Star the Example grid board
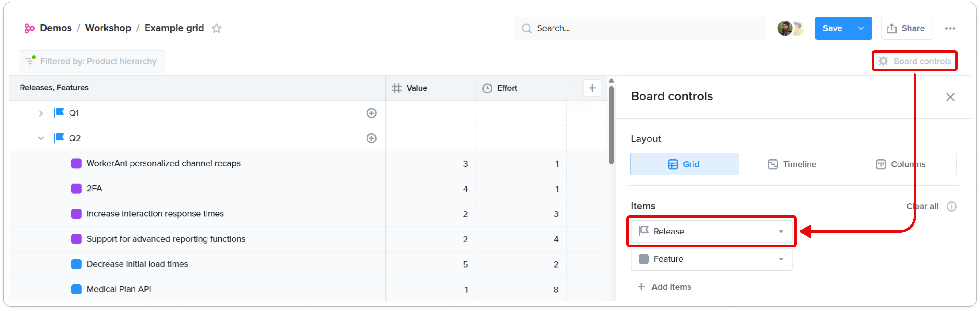This screenshot has height=311, width=980. [216, 28]
